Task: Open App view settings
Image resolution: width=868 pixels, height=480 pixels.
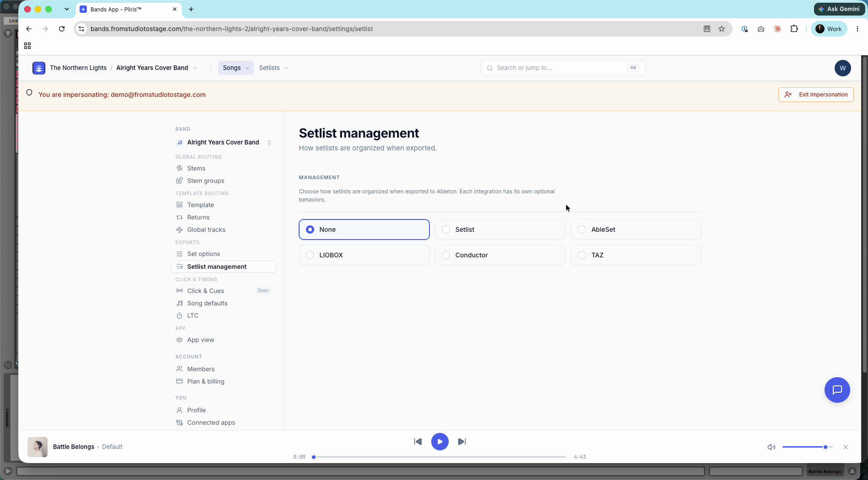Action: tap(224, 340)
